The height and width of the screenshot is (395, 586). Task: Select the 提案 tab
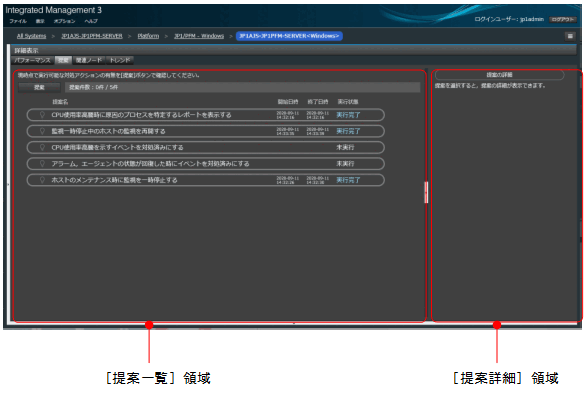[x=63, y=60]
